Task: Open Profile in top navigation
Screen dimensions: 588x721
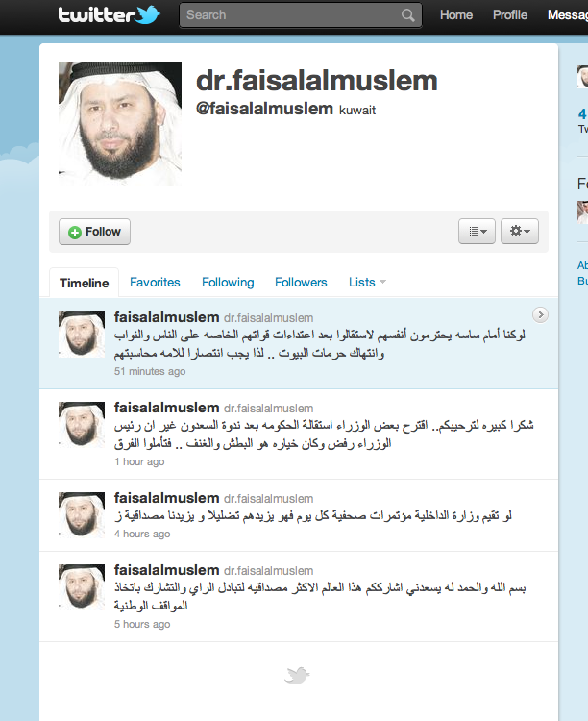Action: coord(510,14)
